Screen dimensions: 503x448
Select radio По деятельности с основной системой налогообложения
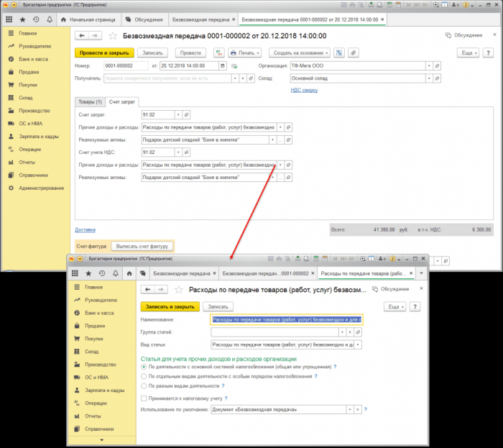(x=144, y=366)
